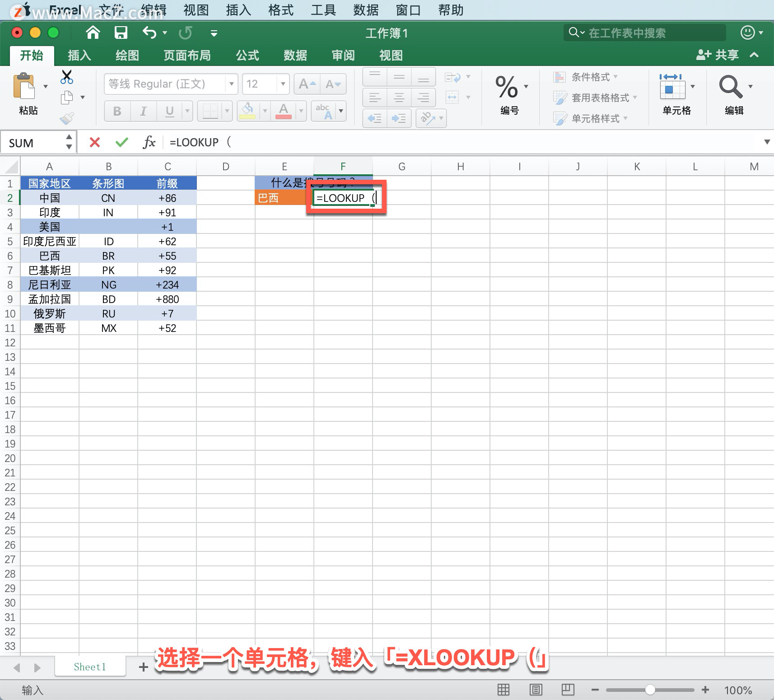Viewport: 774px width, 700px height.
Task: Open the font name dropdown
Action: [231, 84]
